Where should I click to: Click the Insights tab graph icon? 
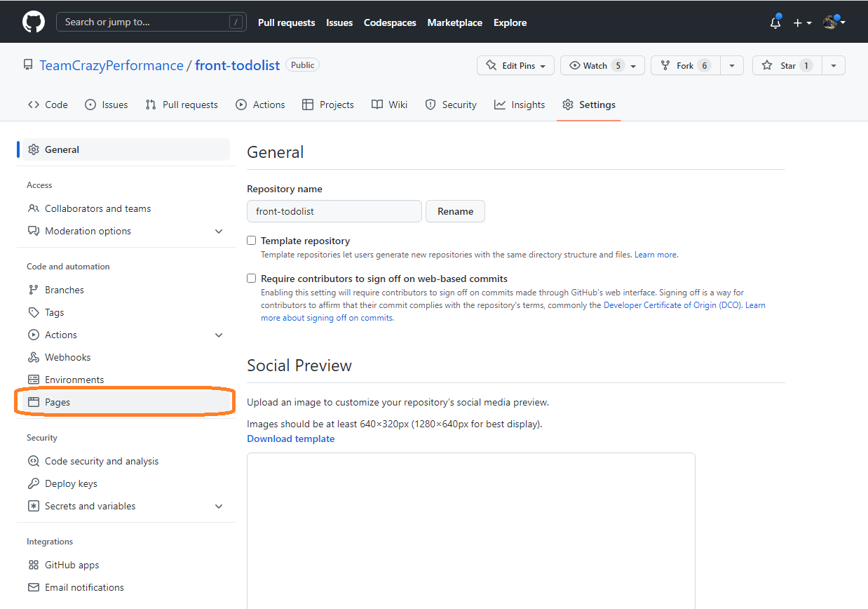click(500, 105)
